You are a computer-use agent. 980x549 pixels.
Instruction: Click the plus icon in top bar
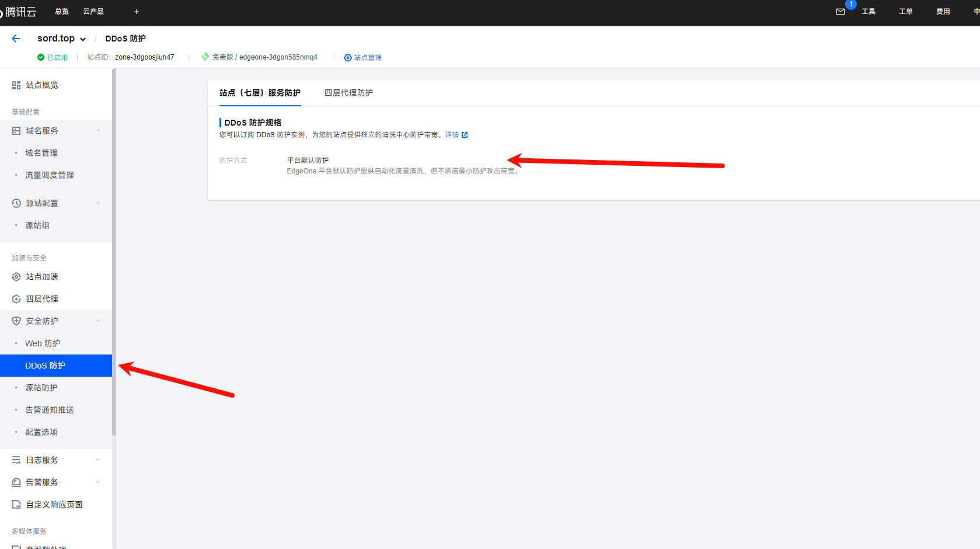[137, 12]
